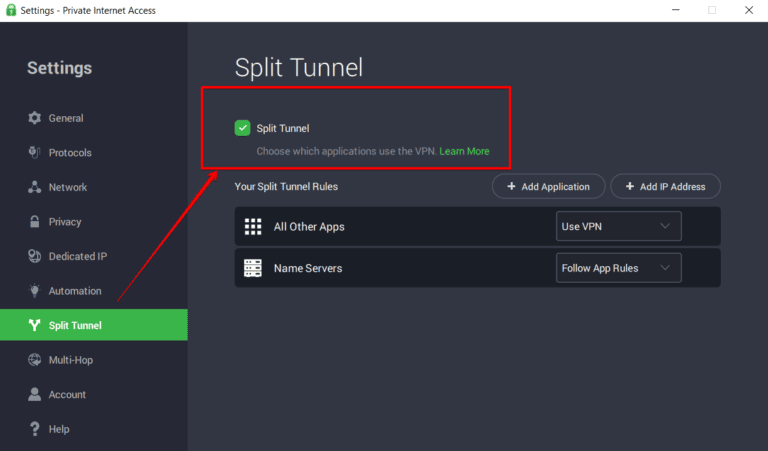Select the Split Tunnel sidebar item
This screenshot has width=768, height=451.
click(94, 325)
